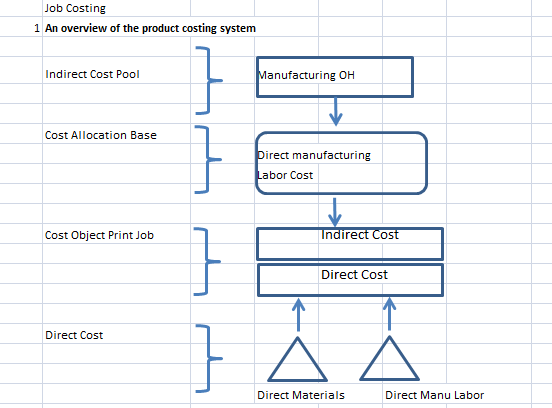Screen dimensions: 552x408
Task: Click the up arrow above Direct Materials triangle
Action: click(299, 315)
